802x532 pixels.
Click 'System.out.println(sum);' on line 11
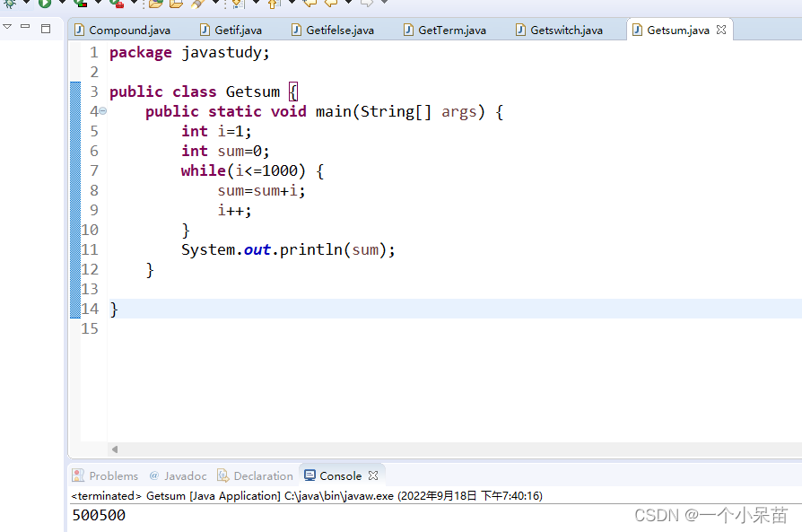(288, 250)
